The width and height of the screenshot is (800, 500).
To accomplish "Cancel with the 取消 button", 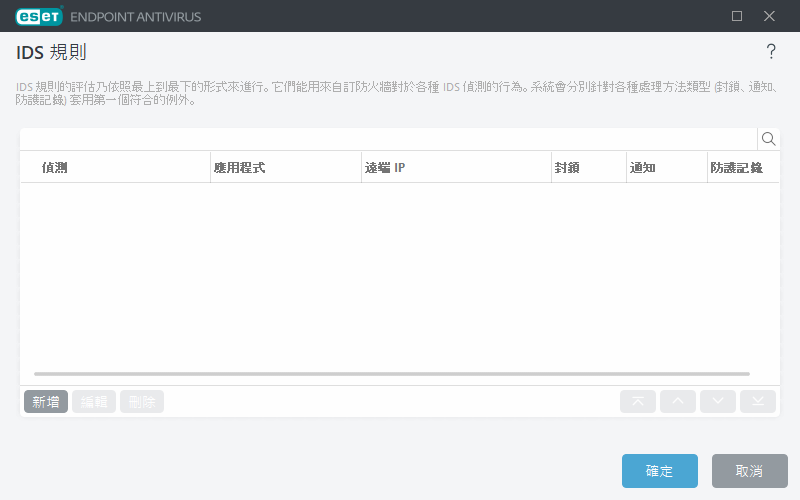I will tap(749, 471).
